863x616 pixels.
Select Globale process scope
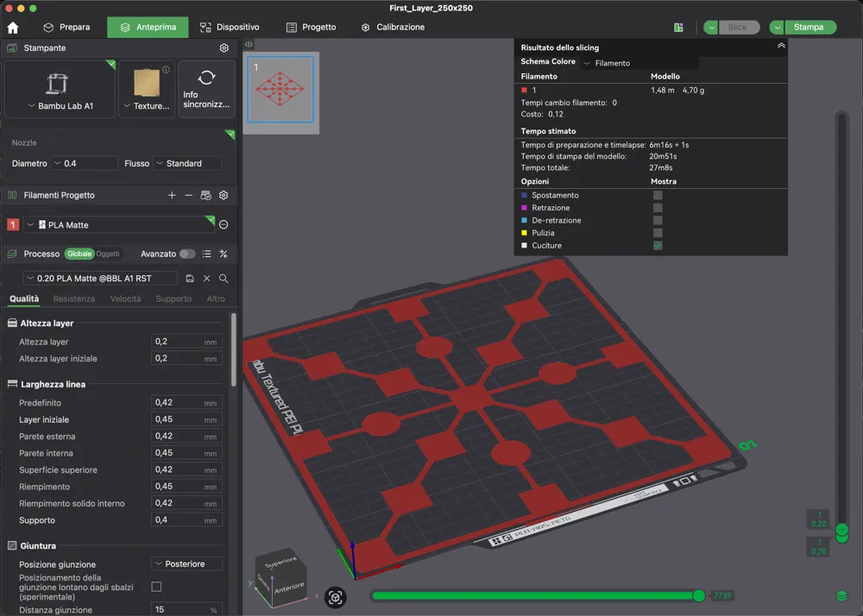pos(79,254)
